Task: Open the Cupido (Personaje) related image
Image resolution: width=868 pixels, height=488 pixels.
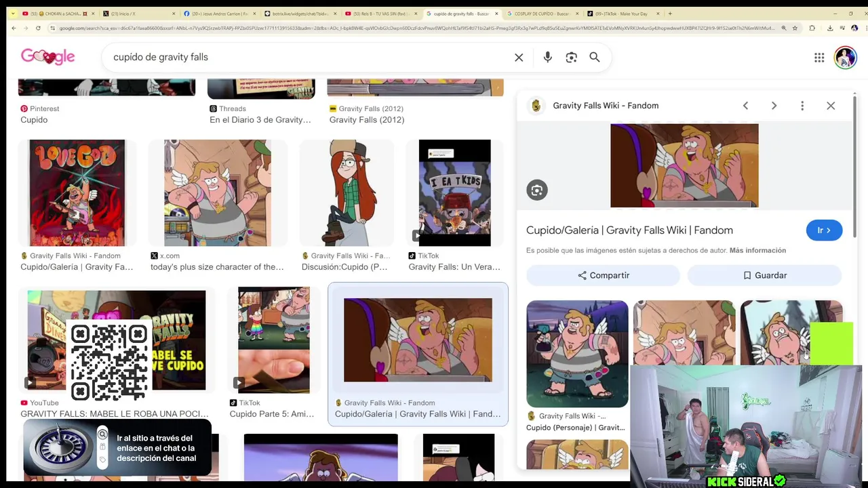Action: pos(577,354)
